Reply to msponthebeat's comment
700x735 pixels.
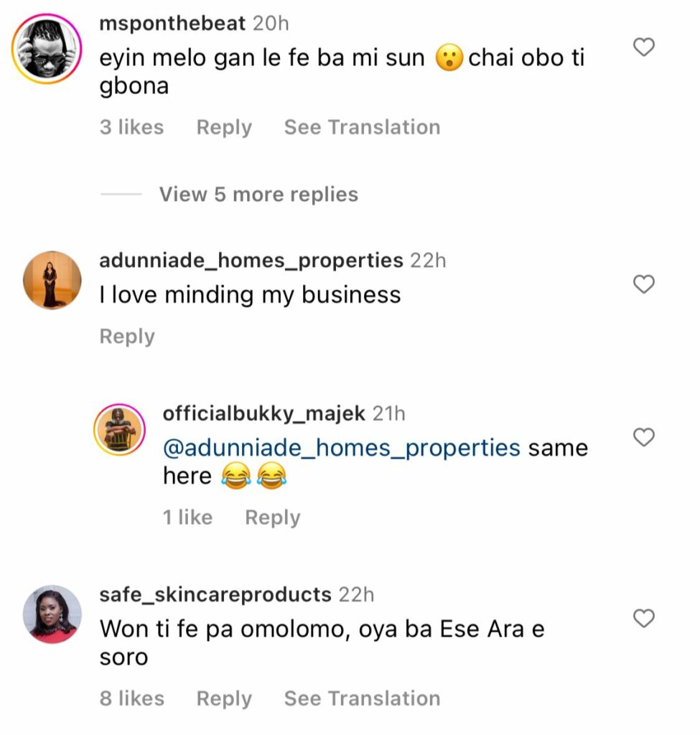(223, 127)
